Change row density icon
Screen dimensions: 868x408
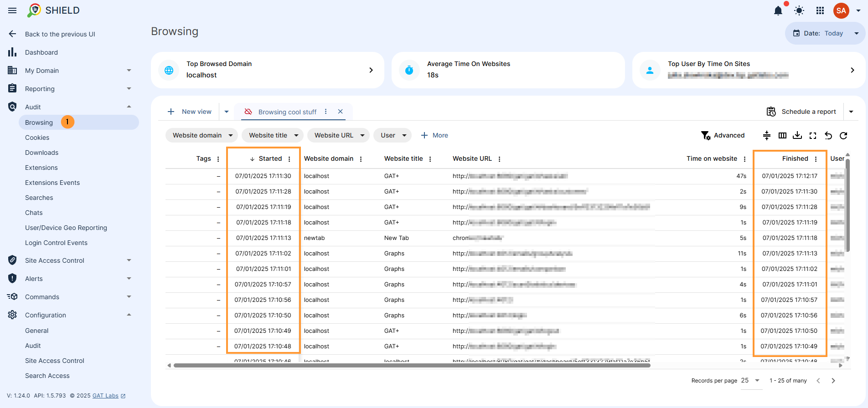(x=767, y=135)
